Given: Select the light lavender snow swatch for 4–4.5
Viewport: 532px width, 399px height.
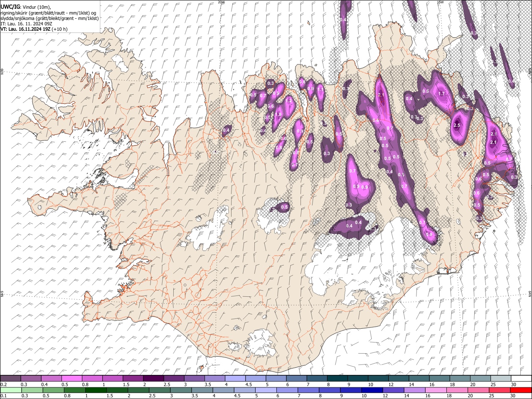Looking at the screenshot, I should pyautogui.click(x=235, y=379).
